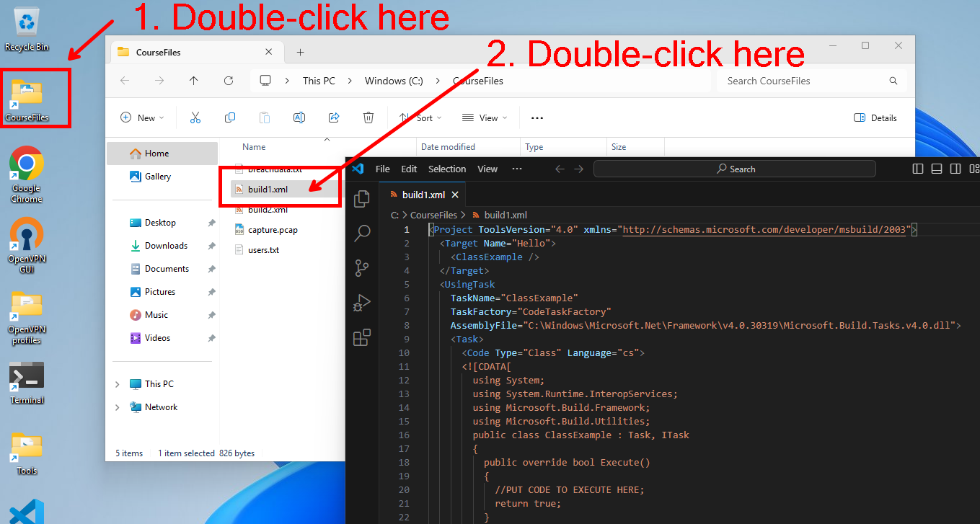
Task: Open the Selection menu in VS Code
Action: (x=447, y=169)
